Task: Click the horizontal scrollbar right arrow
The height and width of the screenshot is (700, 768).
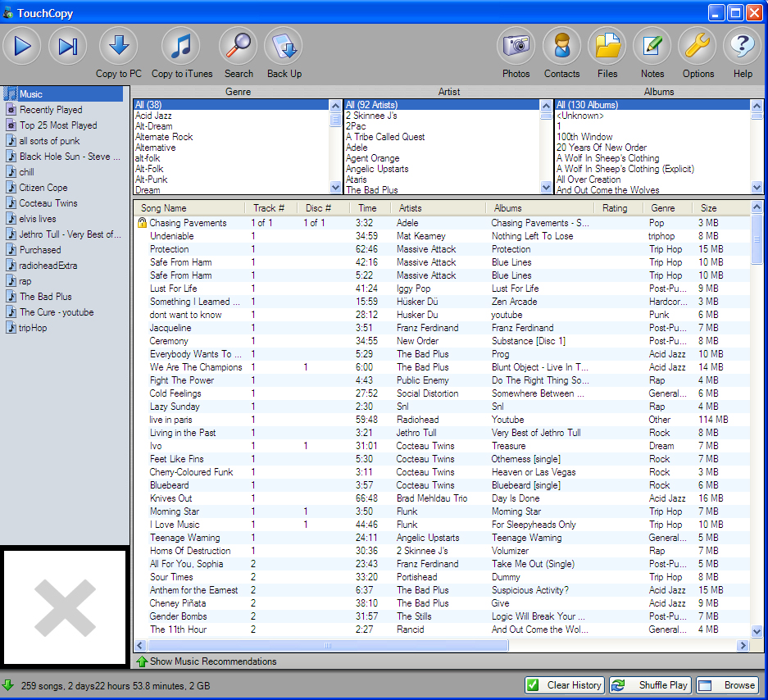Action: point(743,646)
